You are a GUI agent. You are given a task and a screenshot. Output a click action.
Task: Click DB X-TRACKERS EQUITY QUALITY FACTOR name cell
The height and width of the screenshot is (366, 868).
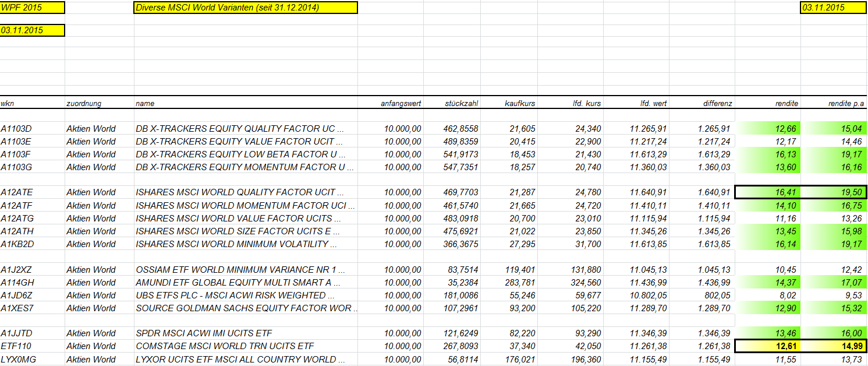coord(245,128)
